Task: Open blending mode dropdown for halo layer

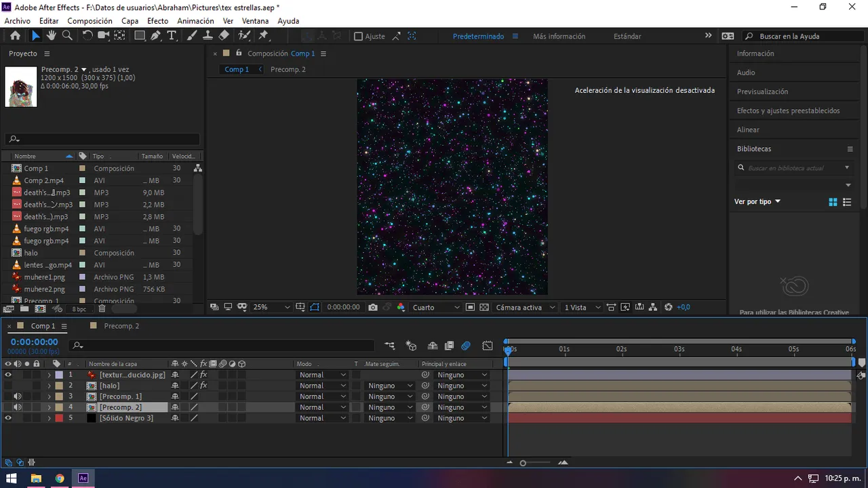Action: [322, 386]
